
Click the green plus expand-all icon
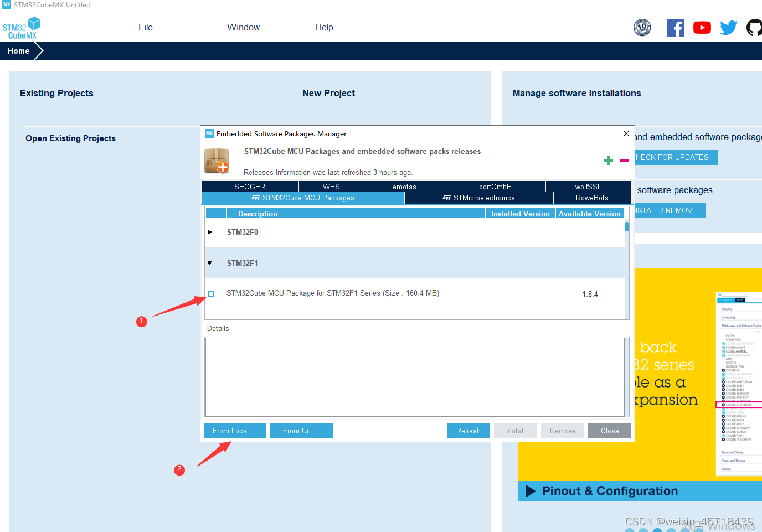click(609, 161)
